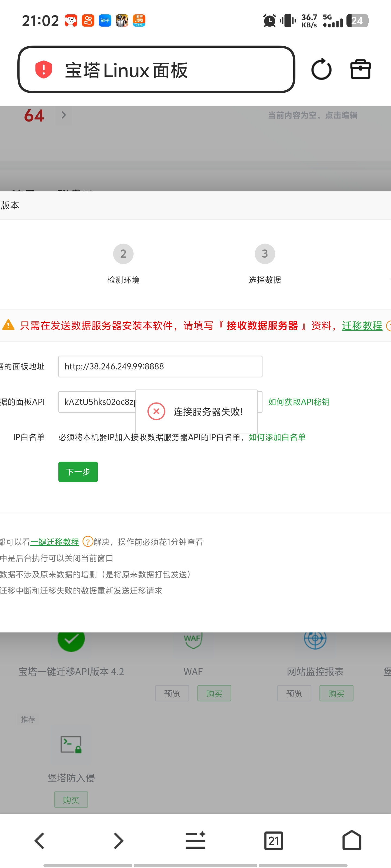Click the orange warning triangle icon
Viewport: 391px width, 868px height.
tap(8, 325)
